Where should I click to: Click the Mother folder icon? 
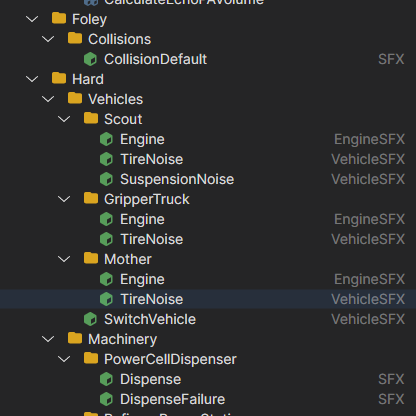click(91, 258)
